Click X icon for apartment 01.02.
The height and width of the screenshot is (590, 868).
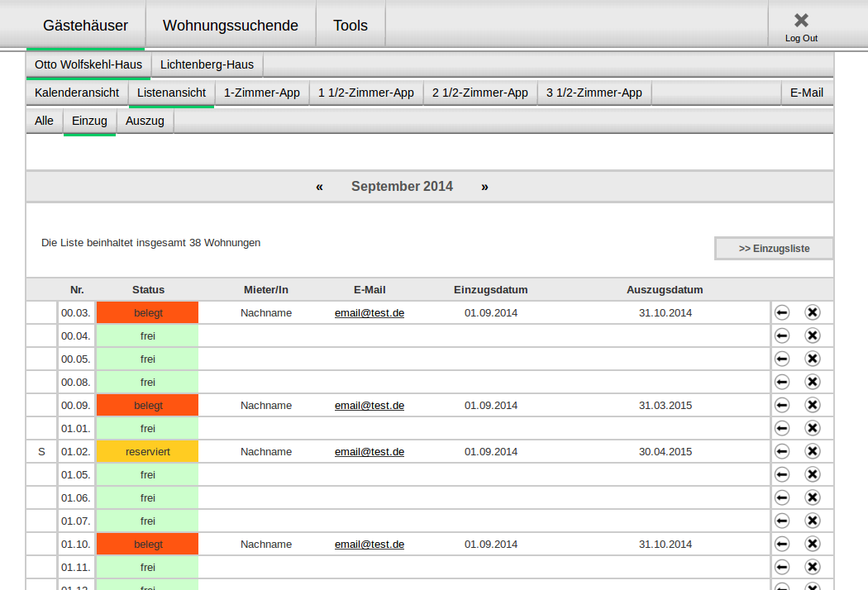[x=813, y=451]
